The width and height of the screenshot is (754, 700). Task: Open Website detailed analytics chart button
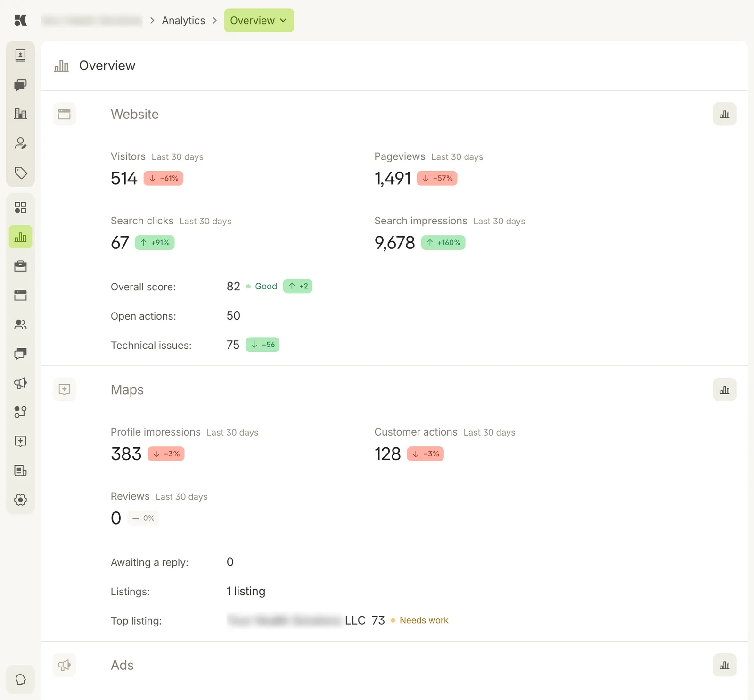[x=724, y=114]
